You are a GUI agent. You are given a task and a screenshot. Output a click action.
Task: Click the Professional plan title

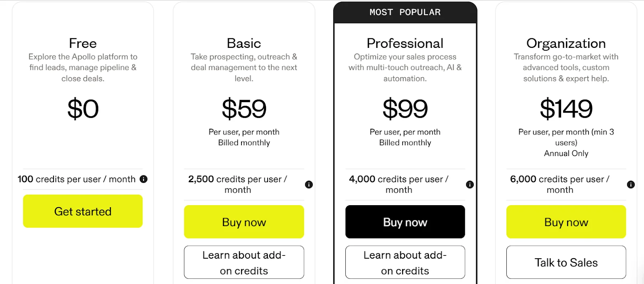click(405, 43)
